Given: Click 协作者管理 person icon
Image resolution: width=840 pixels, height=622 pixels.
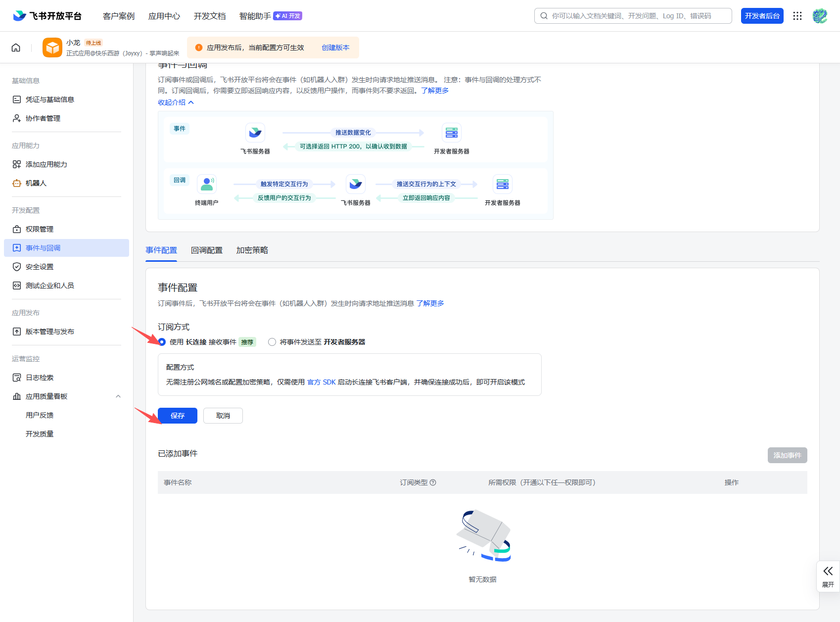Looking at the screenshot, I should point(17,118).
